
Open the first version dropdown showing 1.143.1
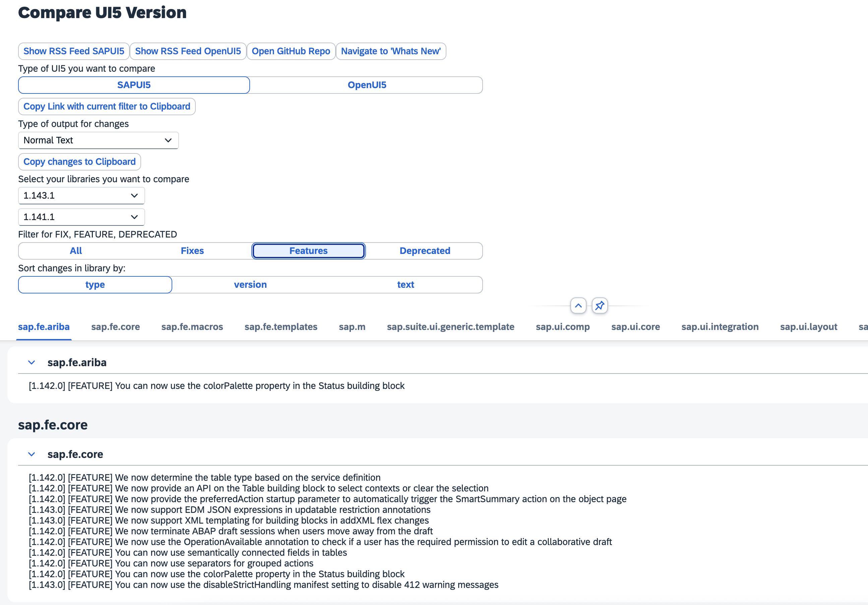(x=81, y=195)
